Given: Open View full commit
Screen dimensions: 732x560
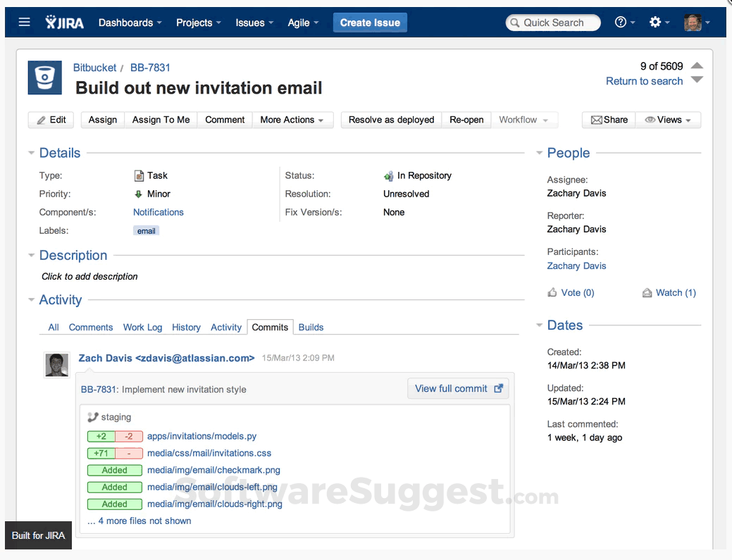Looking at the screenshot, I should pyautogui.click(x=457, y=387).
